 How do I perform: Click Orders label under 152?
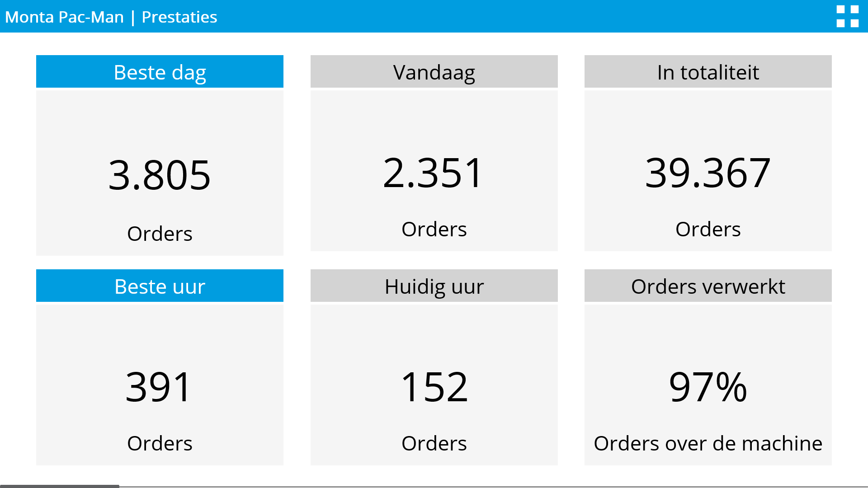[x=434, y=443]
